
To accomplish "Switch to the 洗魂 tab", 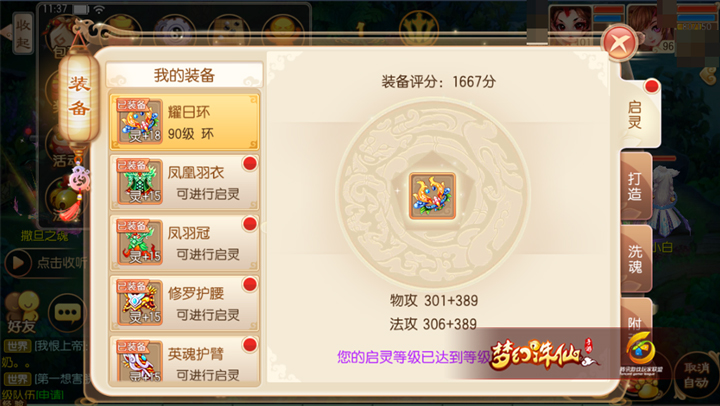I will pyautogui.click(x=636, y=259).
